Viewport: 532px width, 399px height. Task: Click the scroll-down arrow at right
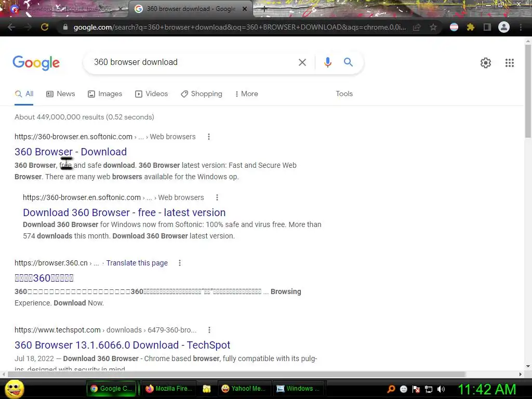click(x=528, y=366)
